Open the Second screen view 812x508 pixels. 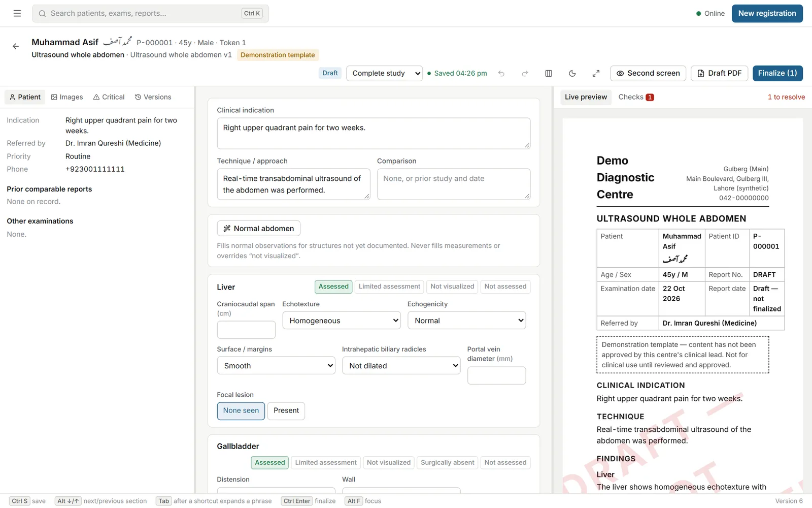(x=648, y=73)
